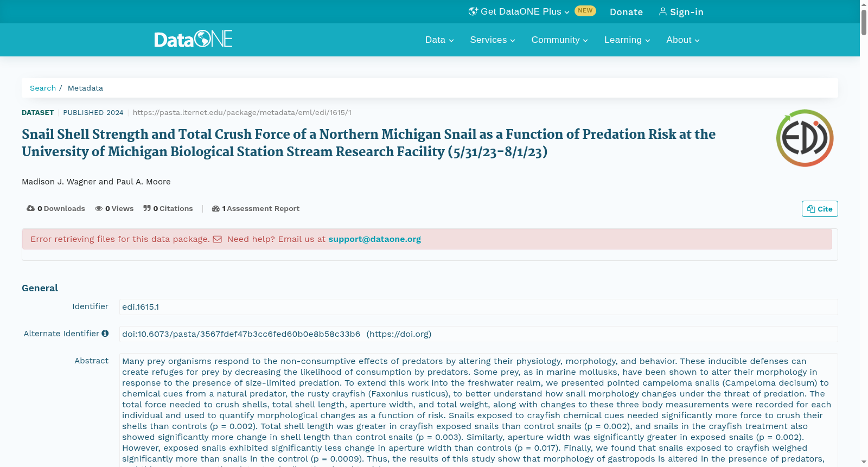868x467 pixels.
Task: Click the eye Views icon
Action: pos(99,208)
